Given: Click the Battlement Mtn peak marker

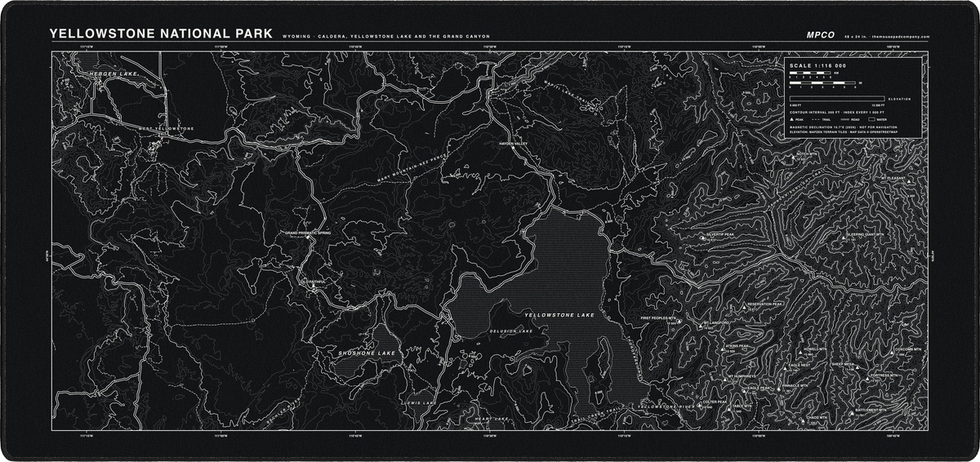Looking at the screenshot, I should point(852,414).
